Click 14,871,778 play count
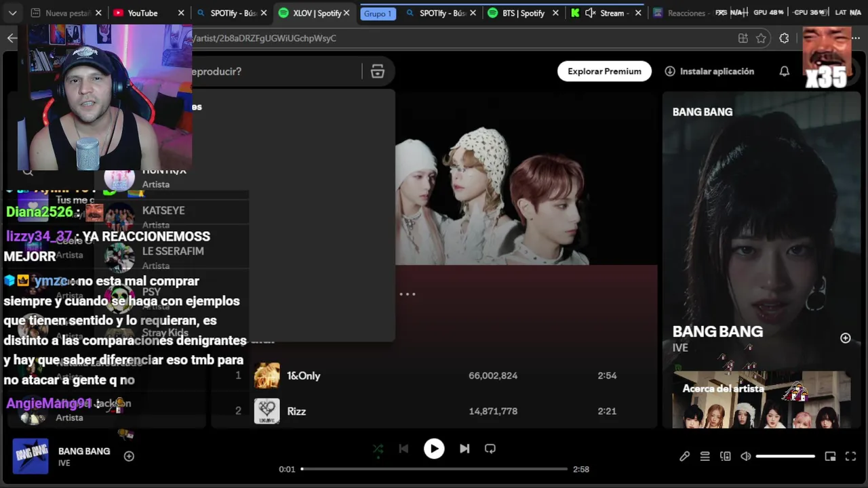The width and height of the screenshot is (868, 488). coord(493,411)
